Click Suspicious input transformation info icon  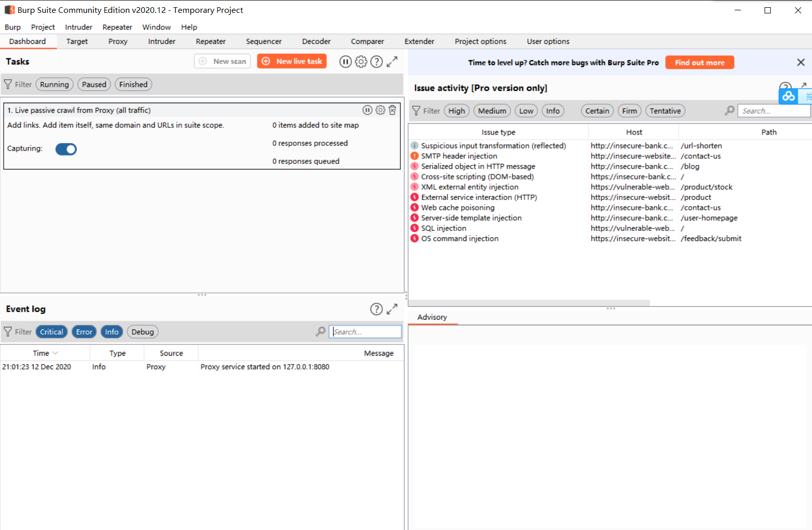pos(414,145)
